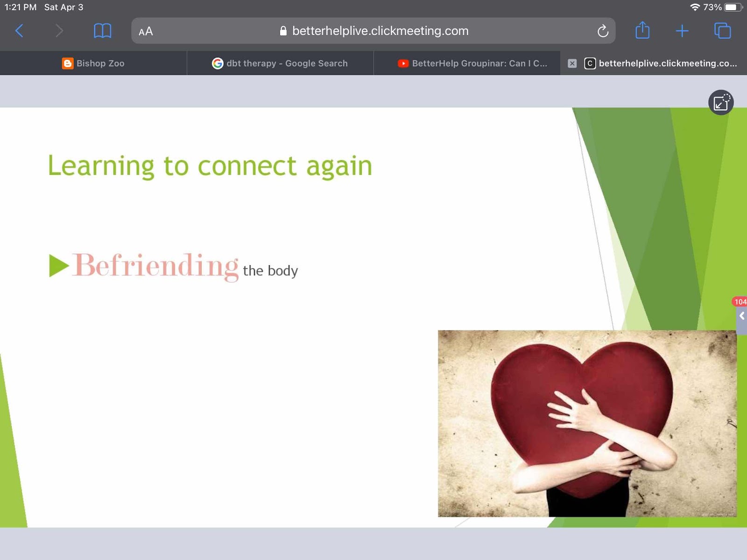Image resolution: width=747 pixels, height=560 pixels.
Task: Add a new tab with plus icon
Action: 682,31
